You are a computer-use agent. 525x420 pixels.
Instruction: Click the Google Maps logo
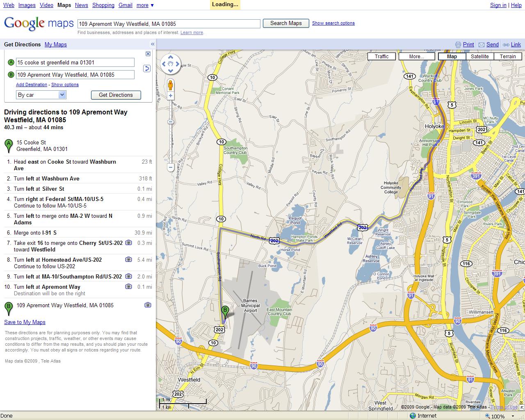tap(39, 23)
